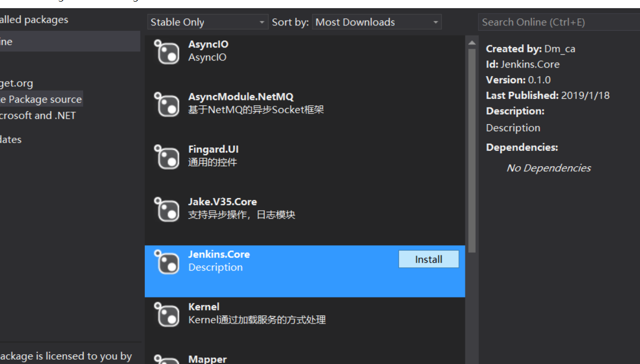Click the Id Jenkins.Core detail line

(x=523, y=64)
